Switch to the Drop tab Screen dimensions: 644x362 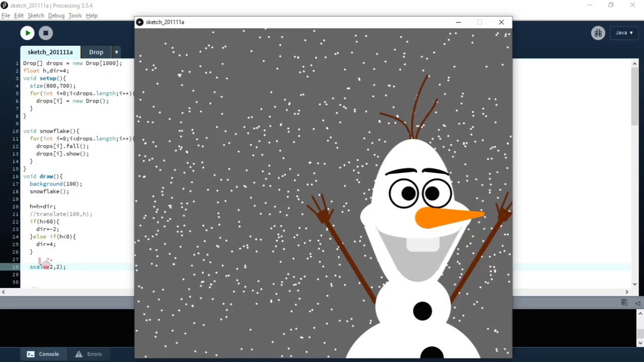(96, 52)
